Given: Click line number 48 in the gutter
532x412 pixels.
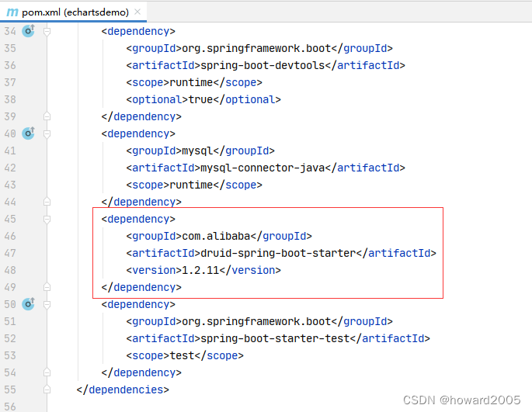Looking at the screenshot, I should tap(9, 270).
